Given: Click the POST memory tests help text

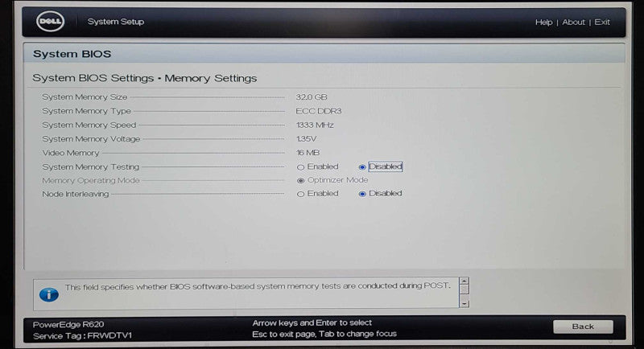Looking at the screenshot, I should click(258, 286).
